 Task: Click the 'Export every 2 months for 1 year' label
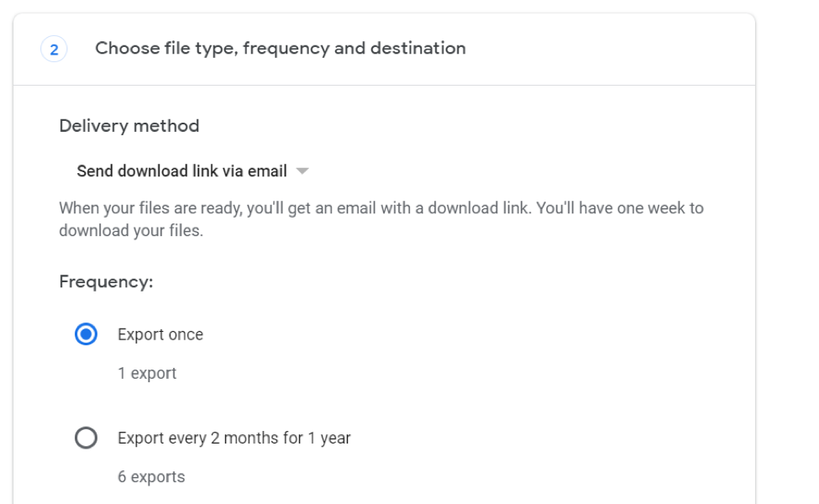(x=234, y=438)
